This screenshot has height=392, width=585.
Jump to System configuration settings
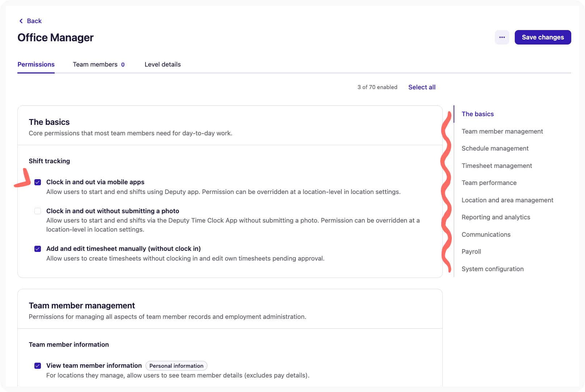[x=492, y=269]
